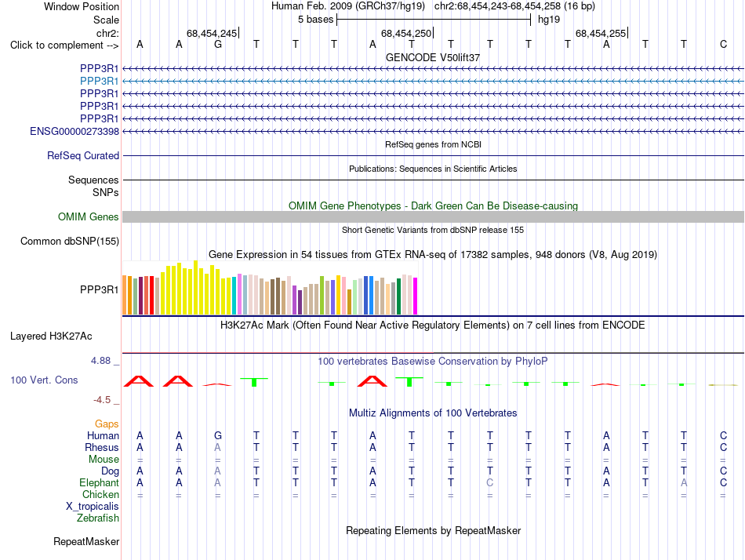Viewport: 745px width, 560px height.
Task: Select the SNPs track label
Action: [106, 192]
